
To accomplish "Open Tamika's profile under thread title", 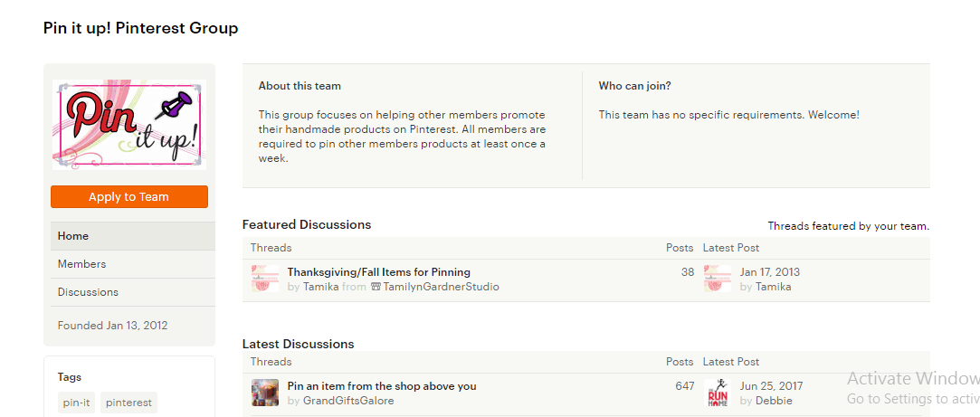I will click(x=320, y=287).
